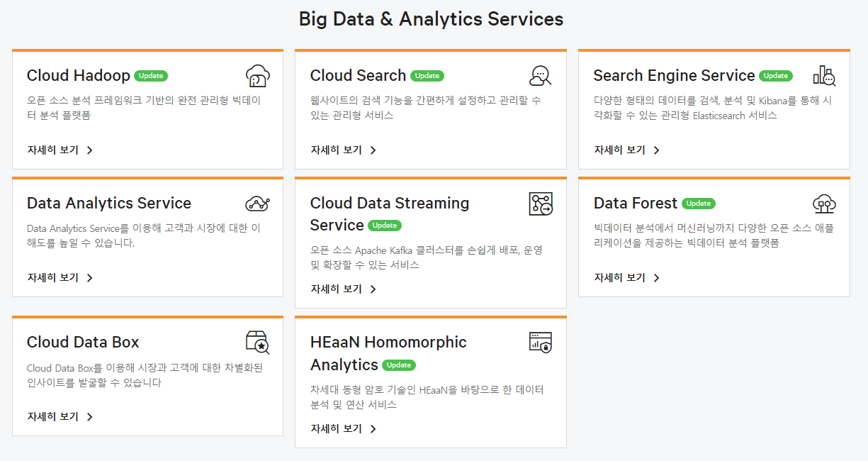Screen dimensions: 868x461
Task: Open 자세히 보기 under Cloud Hadoop
Action: point(60,150)
